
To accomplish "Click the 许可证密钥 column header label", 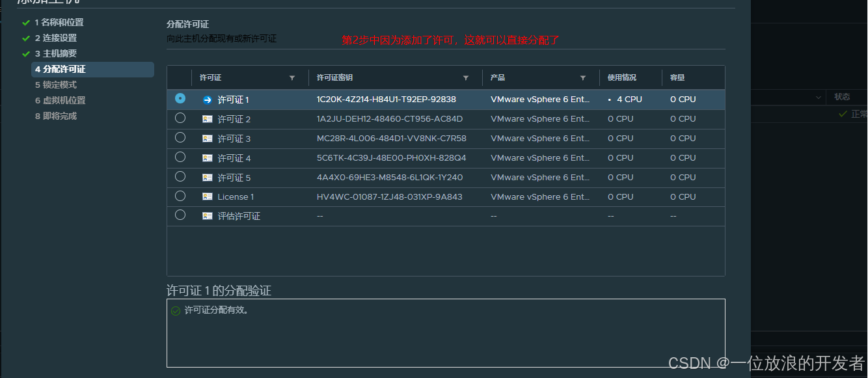I will (334, 77).
